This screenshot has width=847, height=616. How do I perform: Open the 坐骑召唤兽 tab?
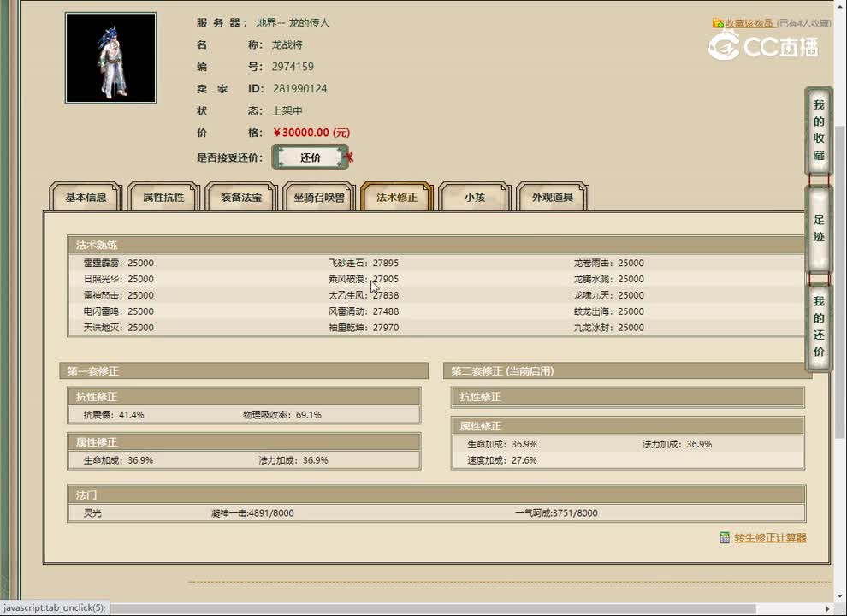tap(318, 197)
